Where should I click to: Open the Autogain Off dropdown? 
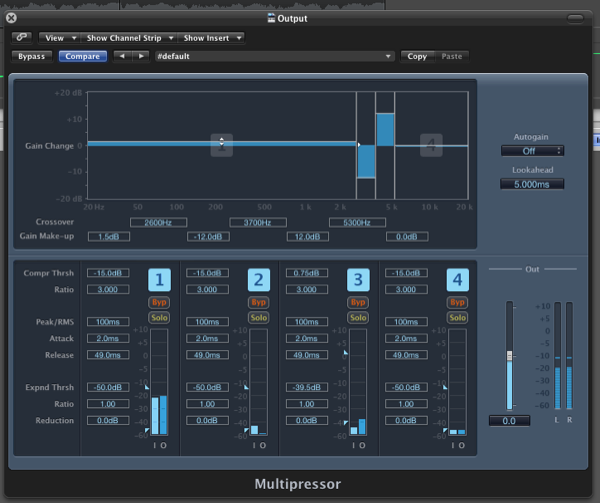coord(532,151)
